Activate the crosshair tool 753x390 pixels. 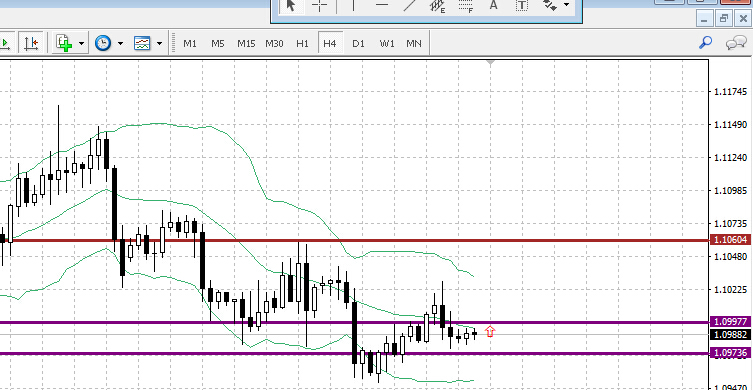pyautogui.click(x=319, y=6)
